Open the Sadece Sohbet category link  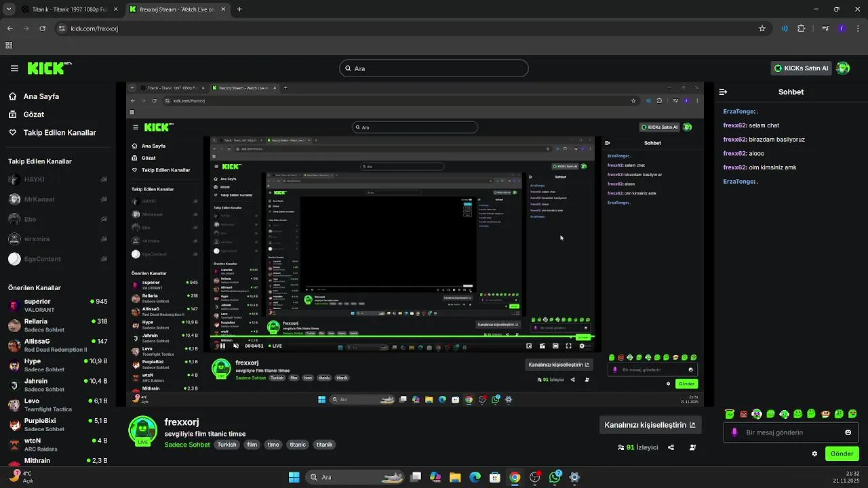187,445
